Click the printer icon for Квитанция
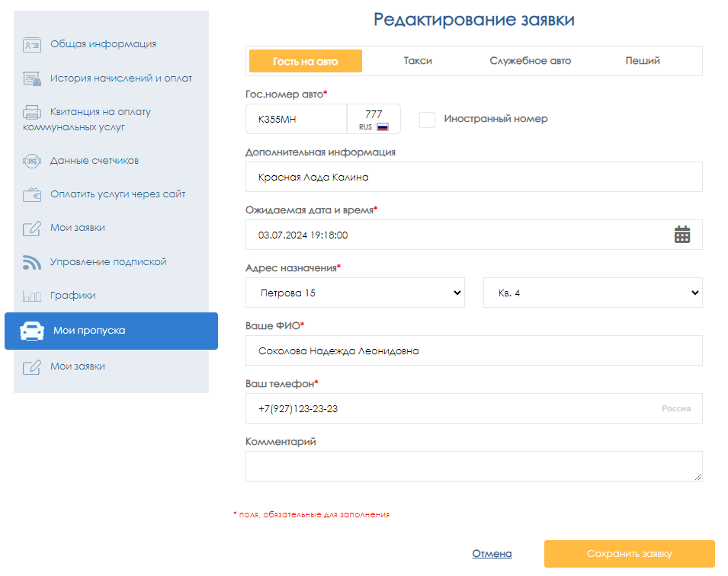Viewport: 728px width, 576px height. (x=32, y=112)
